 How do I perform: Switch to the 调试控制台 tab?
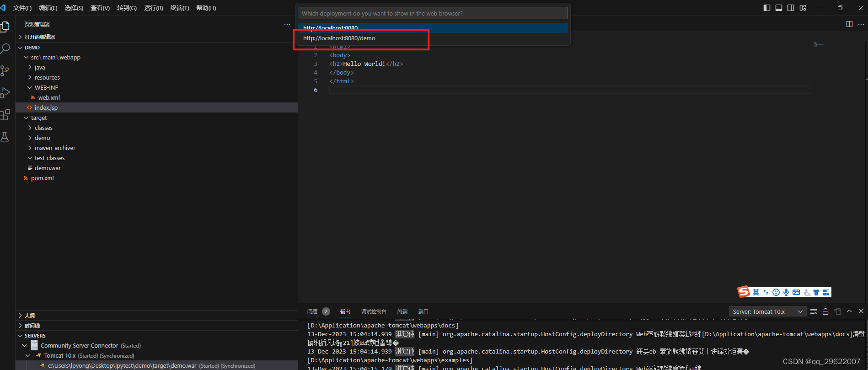374,311
